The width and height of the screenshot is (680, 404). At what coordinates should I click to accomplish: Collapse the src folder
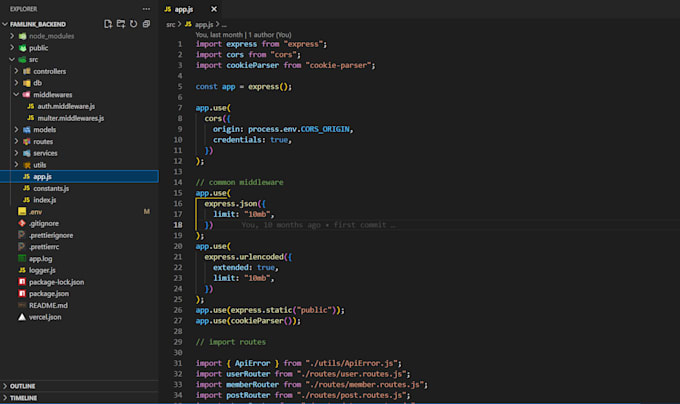pyautogui.click(x=12, y=59)
